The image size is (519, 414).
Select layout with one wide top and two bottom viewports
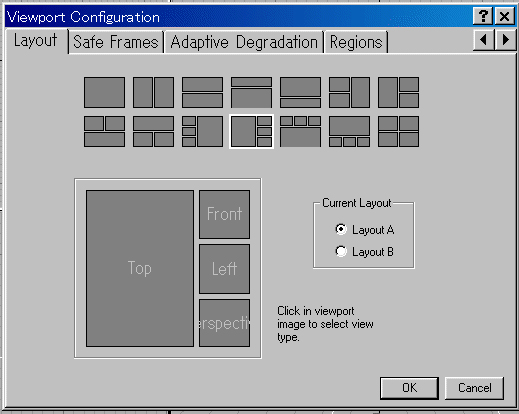[153, 131]
